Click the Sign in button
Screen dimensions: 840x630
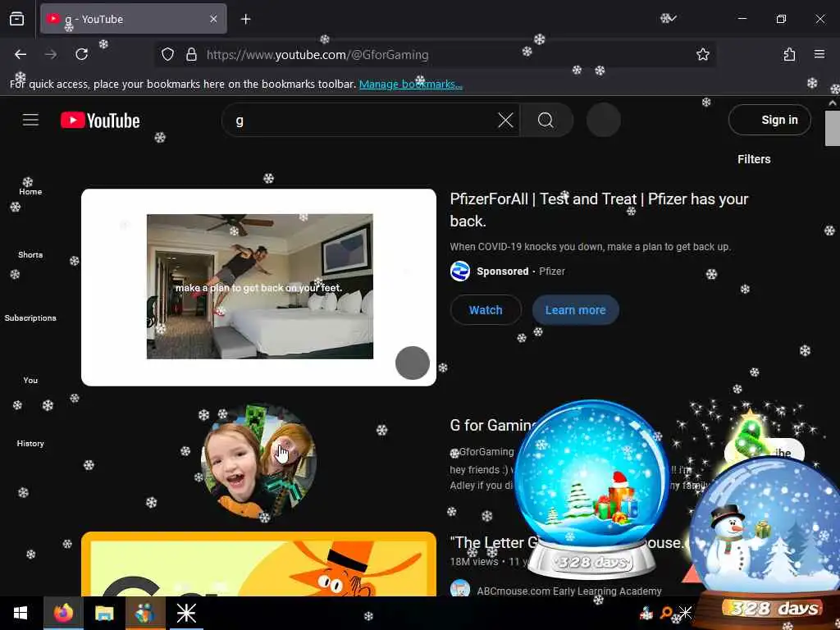click(x=769, y=120)
